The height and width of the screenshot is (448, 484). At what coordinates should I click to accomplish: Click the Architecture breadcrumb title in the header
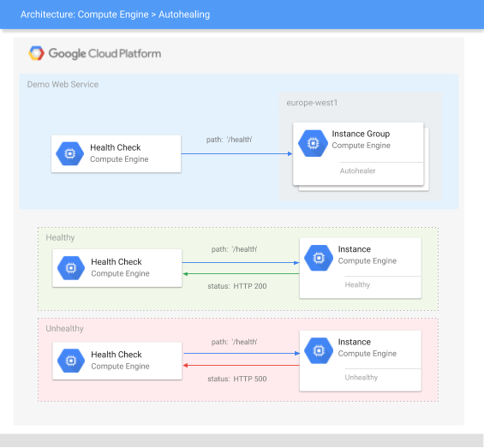[115, 15]
